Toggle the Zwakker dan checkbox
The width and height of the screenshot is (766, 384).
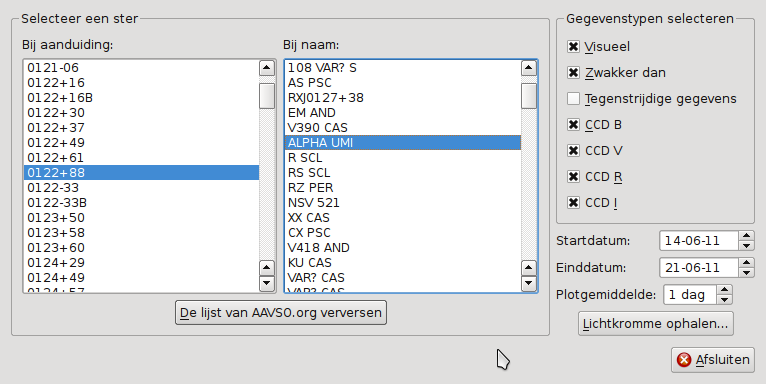[x=574, y=72]
